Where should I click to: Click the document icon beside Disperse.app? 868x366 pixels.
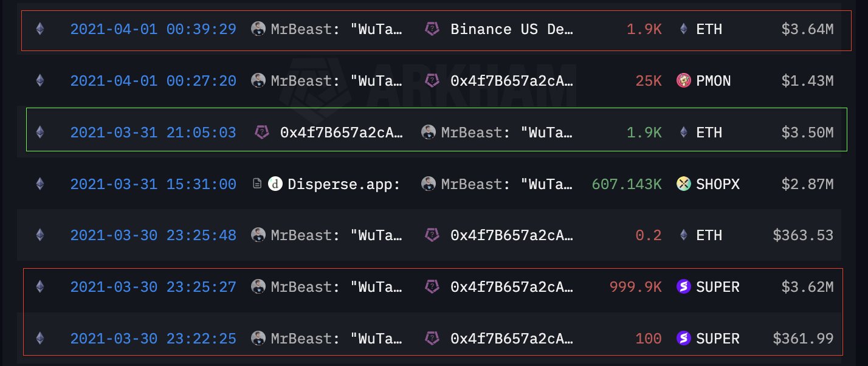pyautogui.click(x=258, y=184)
